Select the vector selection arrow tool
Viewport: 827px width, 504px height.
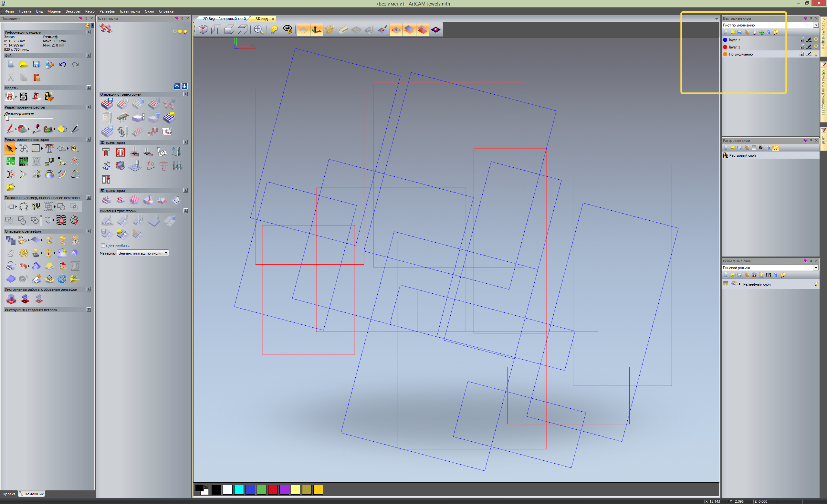pos(10,148)
